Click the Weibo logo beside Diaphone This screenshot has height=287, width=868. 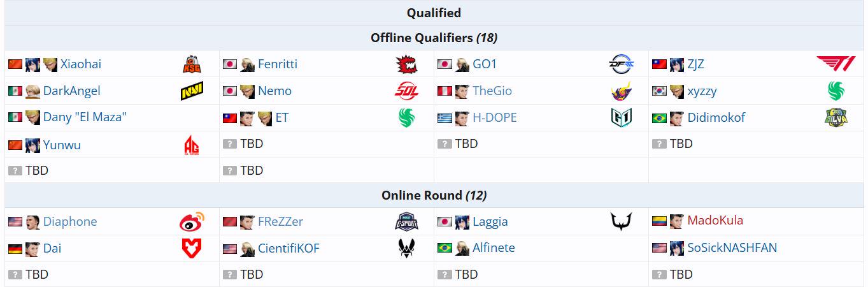[192, 221]
